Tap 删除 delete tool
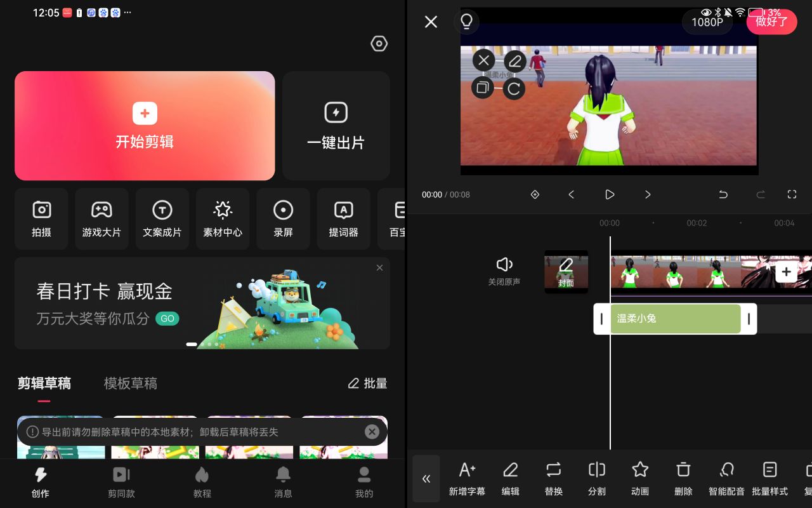The image size is (812, 508). (683, 478)
